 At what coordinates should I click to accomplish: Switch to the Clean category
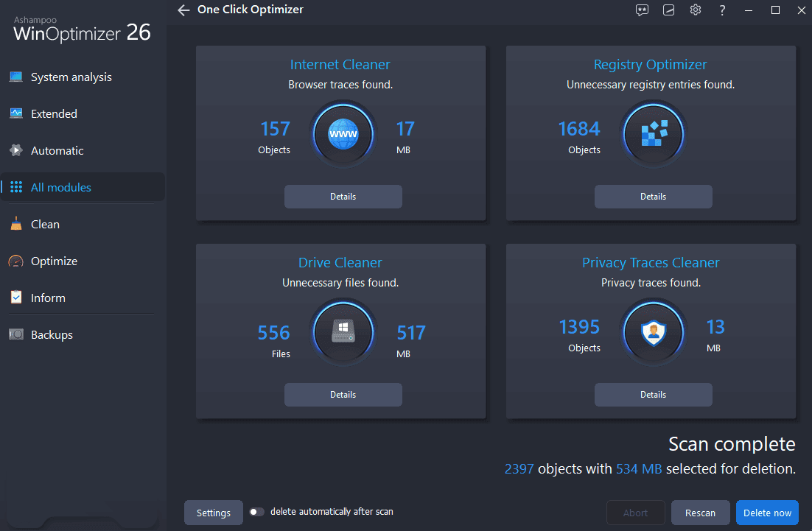[45, 224]
